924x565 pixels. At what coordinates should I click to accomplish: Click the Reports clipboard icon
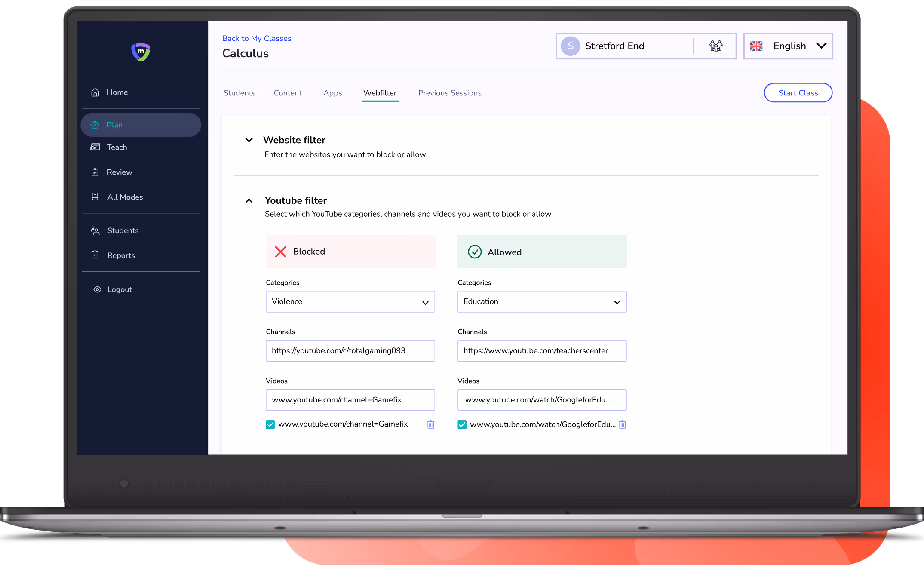tap(95, 255)
